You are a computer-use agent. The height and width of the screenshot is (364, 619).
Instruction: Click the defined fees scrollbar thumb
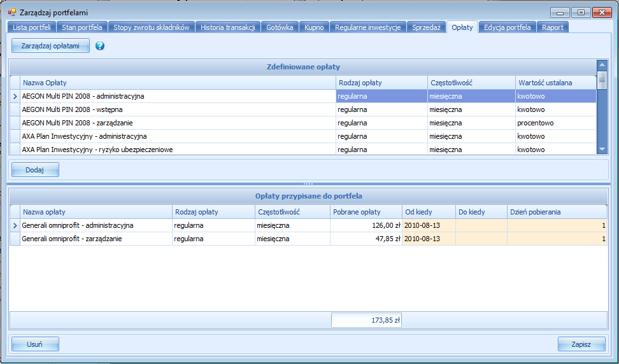[602, 80]
